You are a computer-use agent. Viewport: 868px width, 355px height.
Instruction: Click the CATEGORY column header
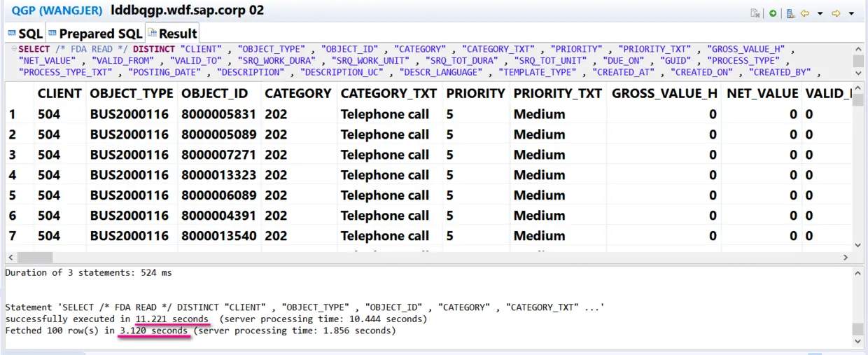tap(298, 93)
